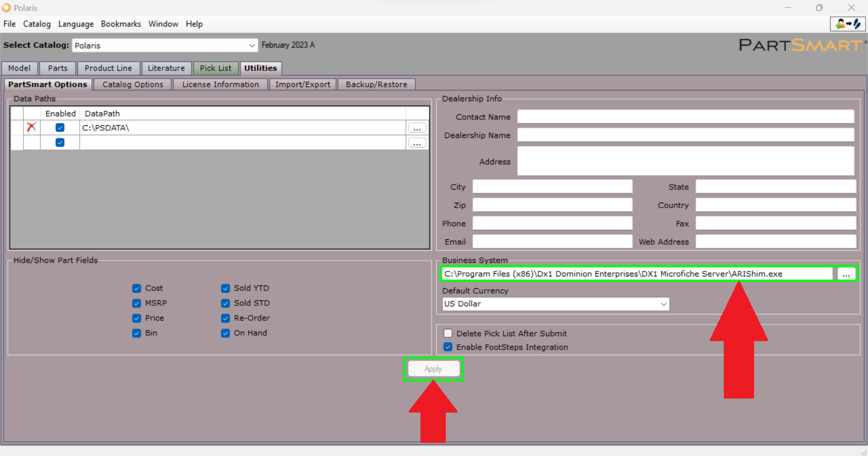Switch to the Parts tab
868x456 pixels.
pyautogui.click(x=58, y=68)
